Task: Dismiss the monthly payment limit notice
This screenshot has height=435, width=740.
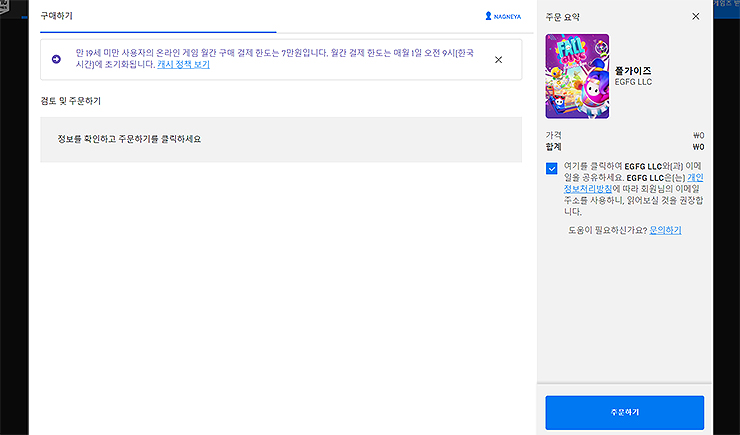Action: click(x=498, y=60)
